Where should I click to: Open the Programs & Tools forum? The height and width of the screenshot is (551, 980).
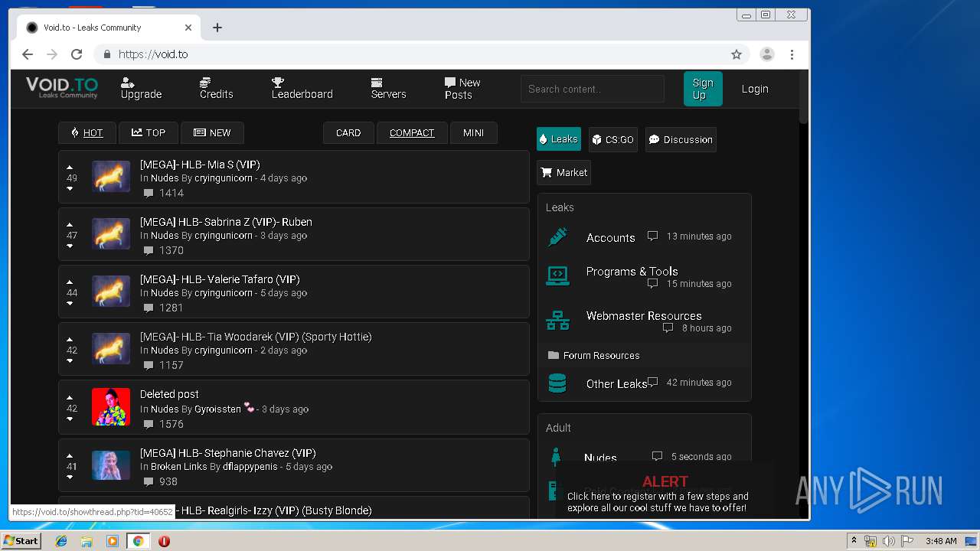[x=632, y=271]
